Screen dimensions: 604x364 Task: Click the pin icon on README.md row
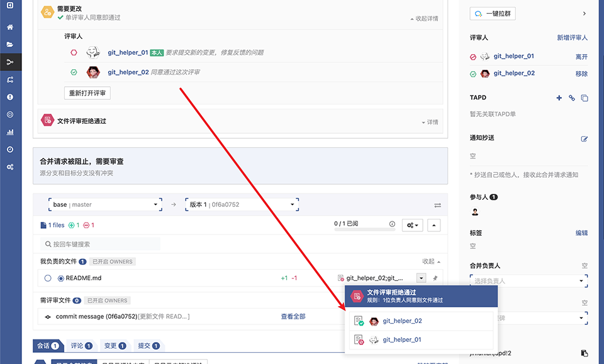[x=434, y=278]
